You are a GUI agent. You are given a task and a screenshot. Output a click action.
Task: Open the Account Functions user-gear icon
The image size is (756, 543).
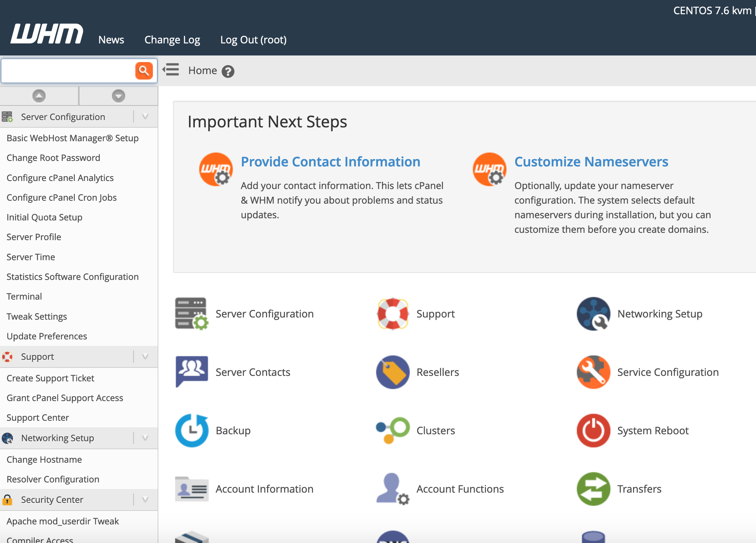(393, 489)
